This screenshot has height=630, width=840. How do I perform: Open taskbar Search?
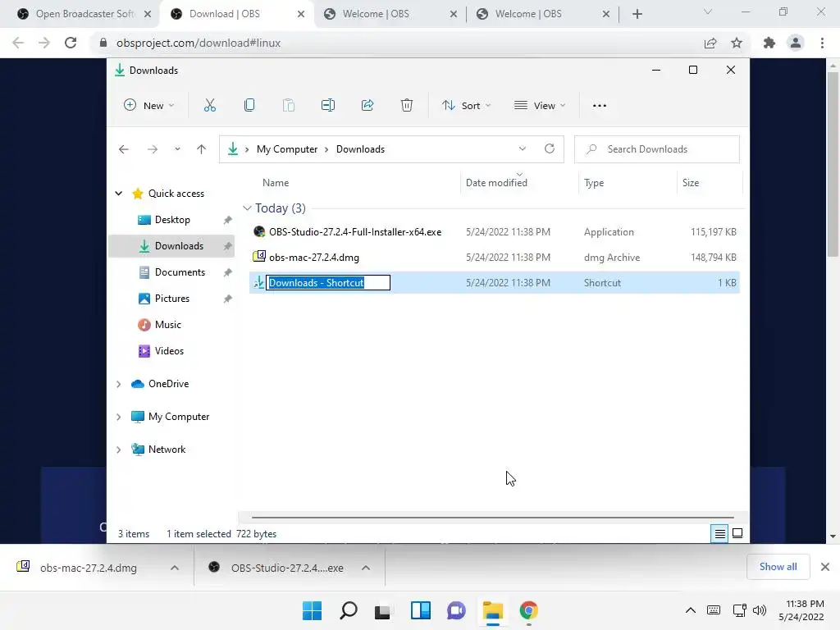pos(348,610)
